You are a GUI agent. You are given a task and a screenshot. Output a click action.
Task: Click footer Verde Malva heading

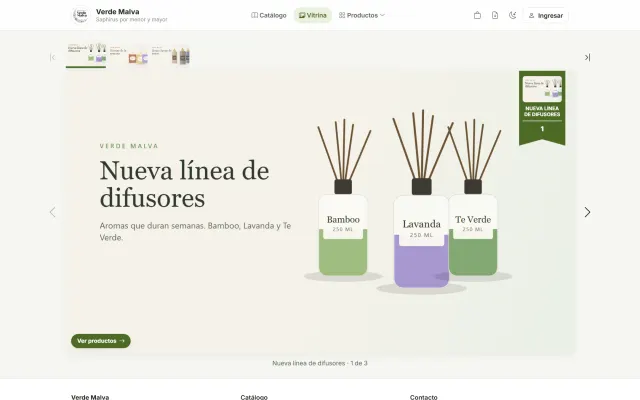[90, 397]
